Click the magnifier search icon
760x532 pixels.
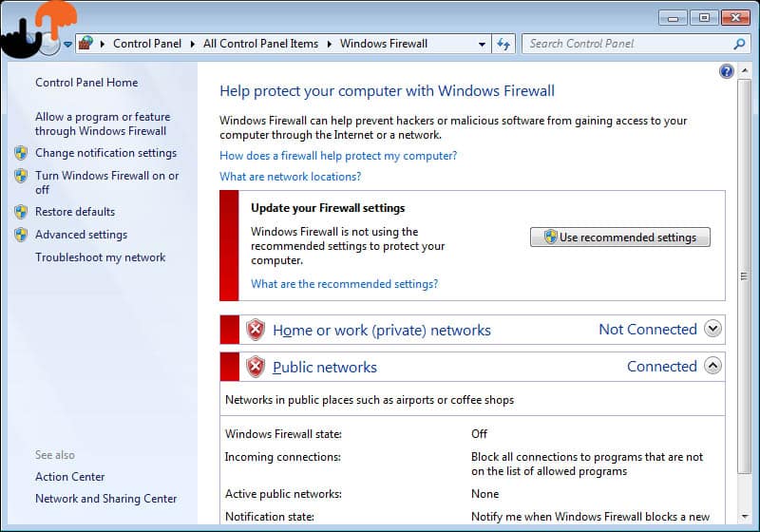pos(739,44)
